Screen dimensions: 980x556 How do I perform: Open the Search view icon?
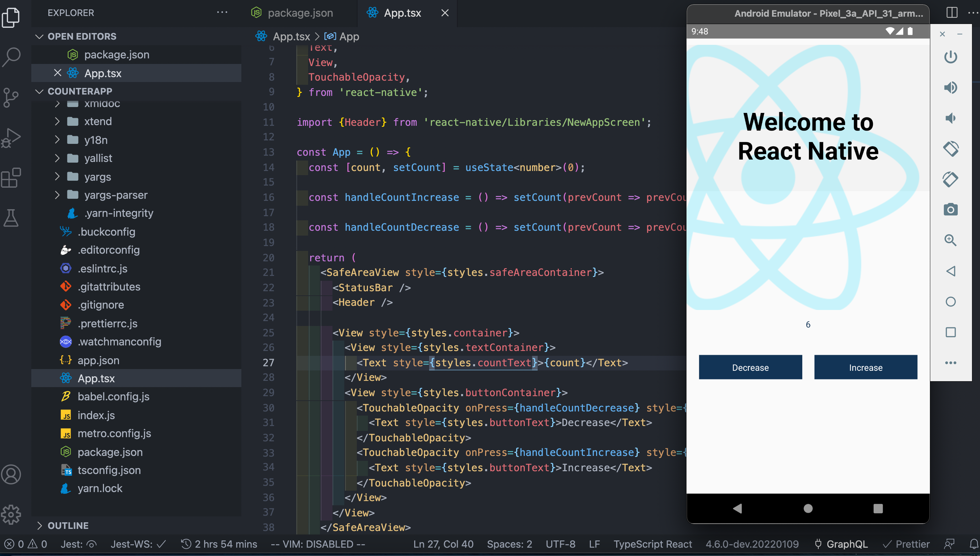(x=11, y=57)
